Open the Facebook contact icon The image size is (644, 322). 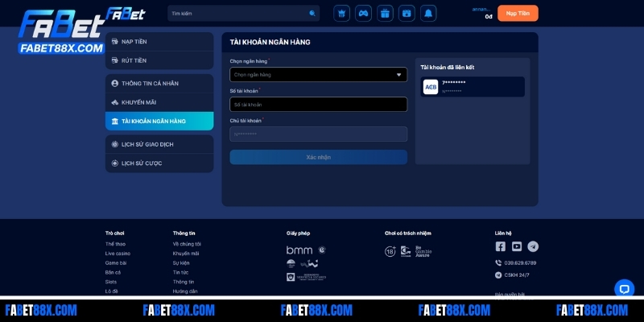click(500, 246)
